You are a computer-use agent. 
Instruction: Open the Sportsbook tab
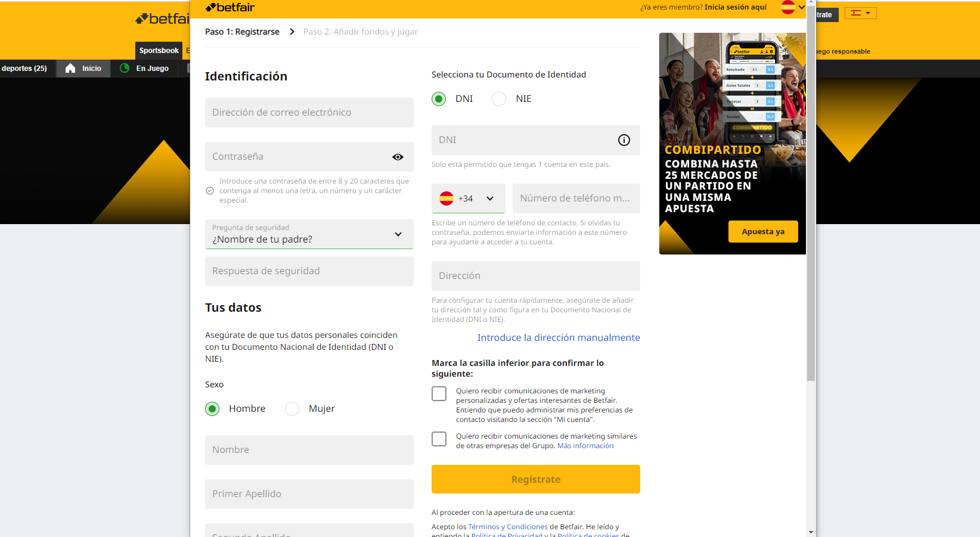click(159, 51)
